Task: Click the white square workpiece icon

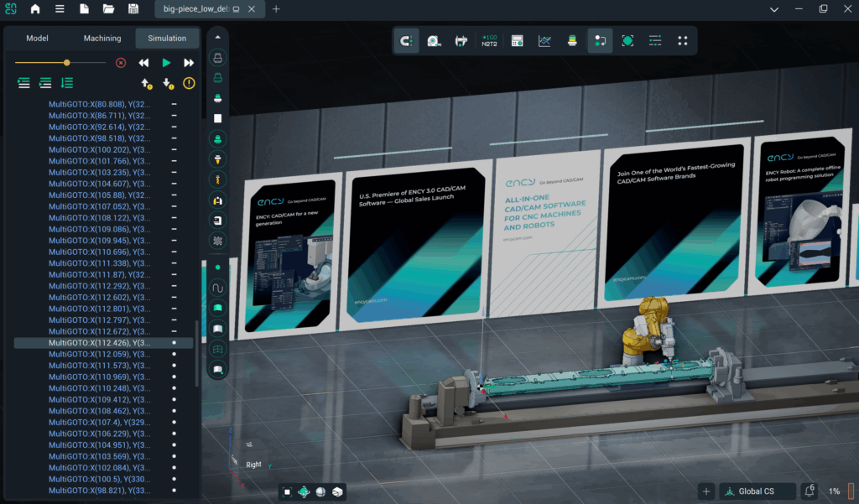Action: (217, 118)
